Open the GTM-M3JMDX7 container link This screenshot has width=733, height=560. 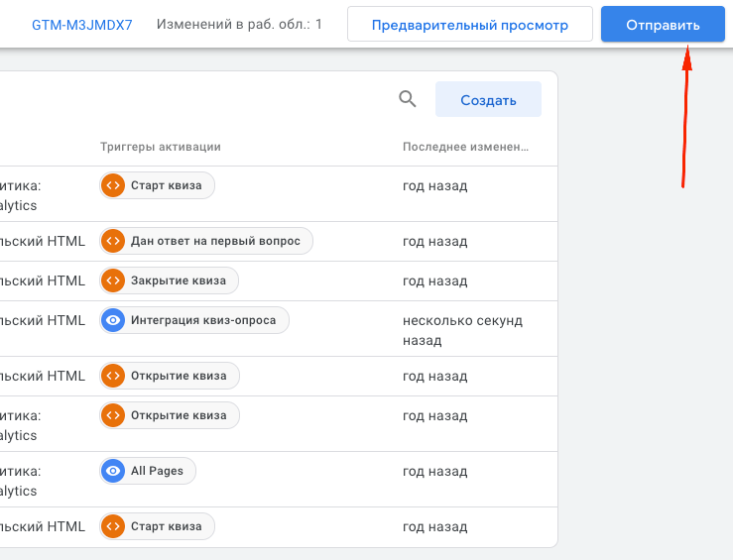[82, 24]
